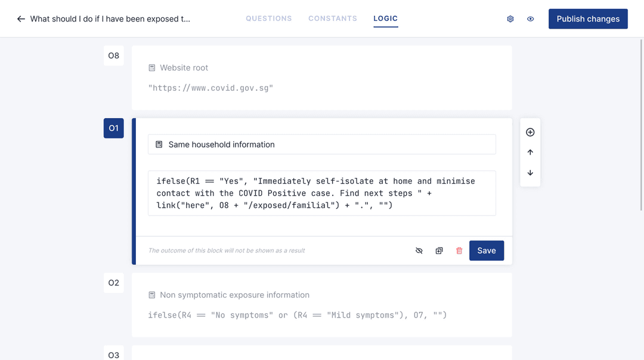
Task: Select the O3 block label
Action: 114,354
